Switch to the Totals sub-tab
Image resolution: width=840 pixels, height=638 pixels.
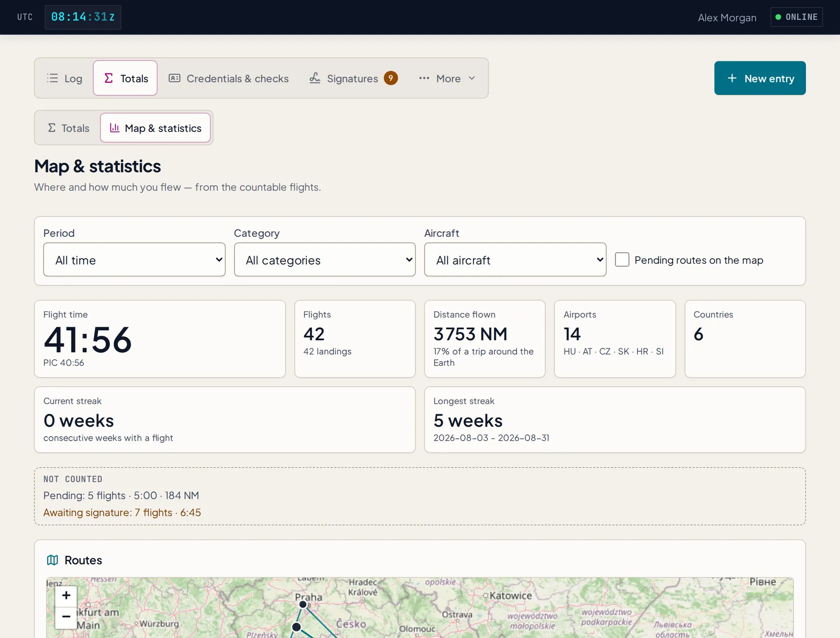pos(68,128)
